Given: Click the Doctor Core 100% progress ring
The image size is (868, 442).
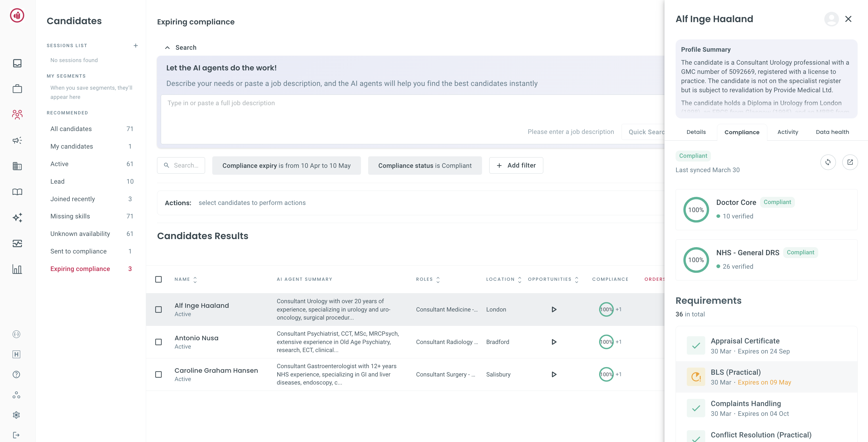Looking at the screenshot, I should [x=696, y=210].
